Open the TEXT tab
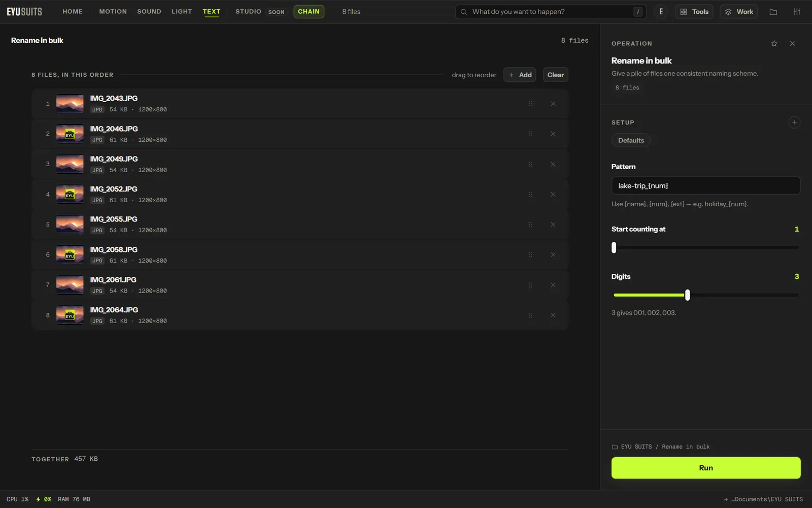812x508 pixels. point(212,12)
